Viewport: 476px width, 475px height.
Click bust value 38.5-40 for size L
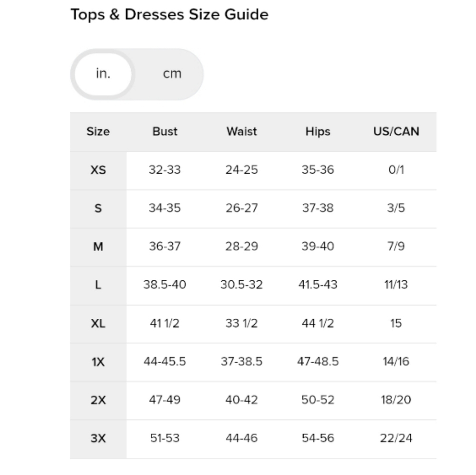165,285
